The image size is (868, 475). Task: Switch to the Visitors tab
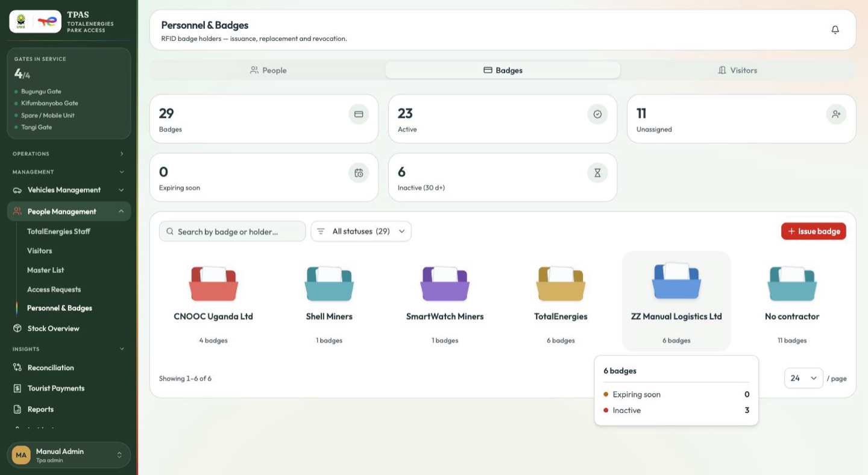[738, 71]
